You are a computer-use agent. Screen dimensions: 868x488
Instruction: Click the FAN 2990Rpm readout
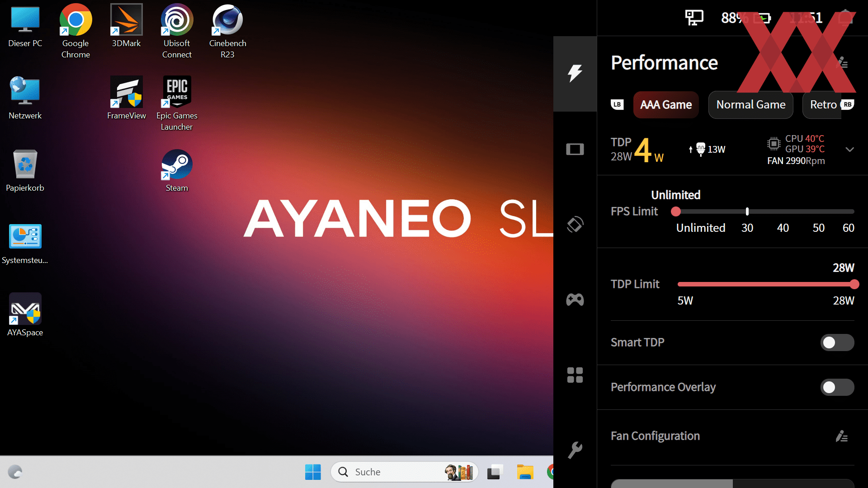796,161
